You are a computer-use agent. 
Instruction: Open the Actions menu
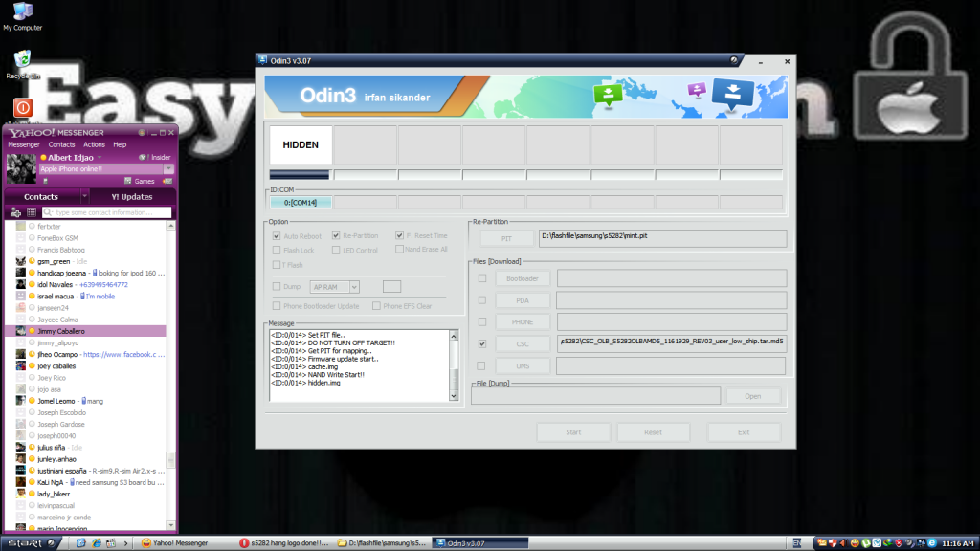[95, 144]
